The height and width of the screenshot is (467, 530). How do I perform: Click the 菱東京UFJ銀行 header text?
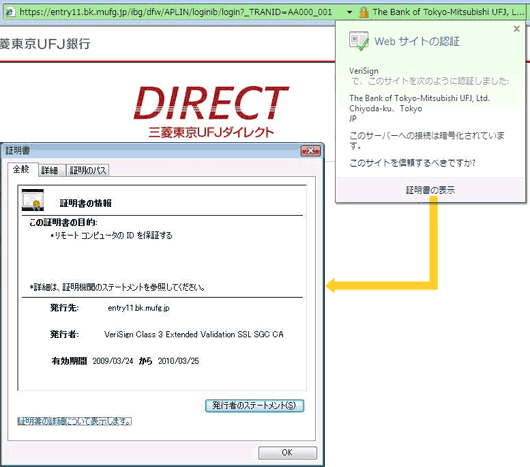tap(45, 44)
